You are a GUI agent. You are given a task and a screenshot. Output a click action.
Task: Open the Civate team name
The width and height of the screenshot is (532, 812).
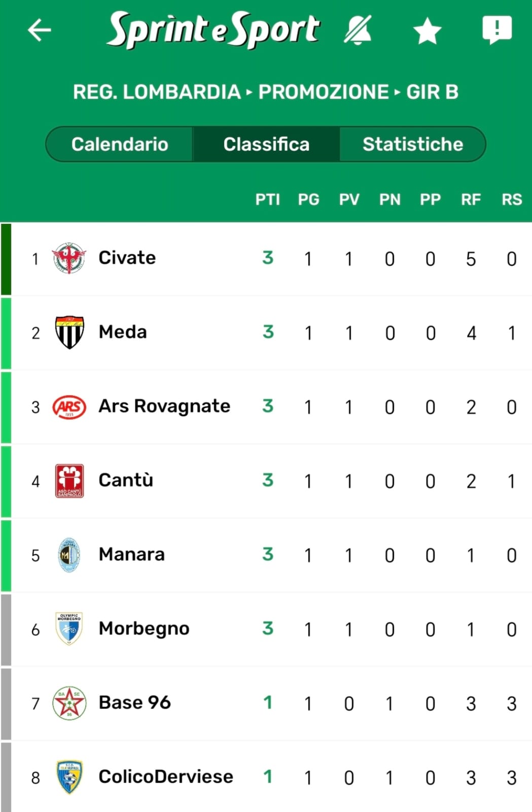click(127, 258)
